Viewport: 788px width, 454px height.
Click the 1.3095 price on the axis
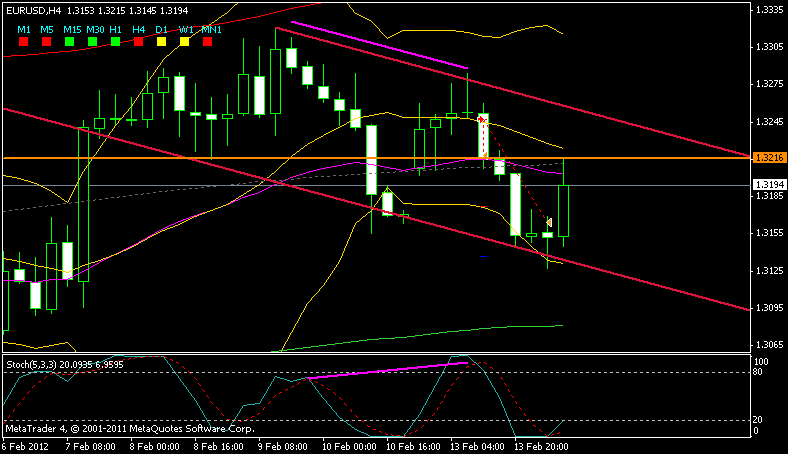coord(769,308)
